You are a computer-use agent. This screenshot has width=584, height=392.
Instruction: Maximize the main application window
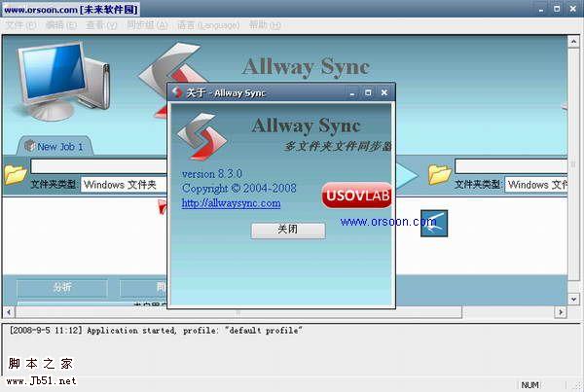click(x=557, y=9)
